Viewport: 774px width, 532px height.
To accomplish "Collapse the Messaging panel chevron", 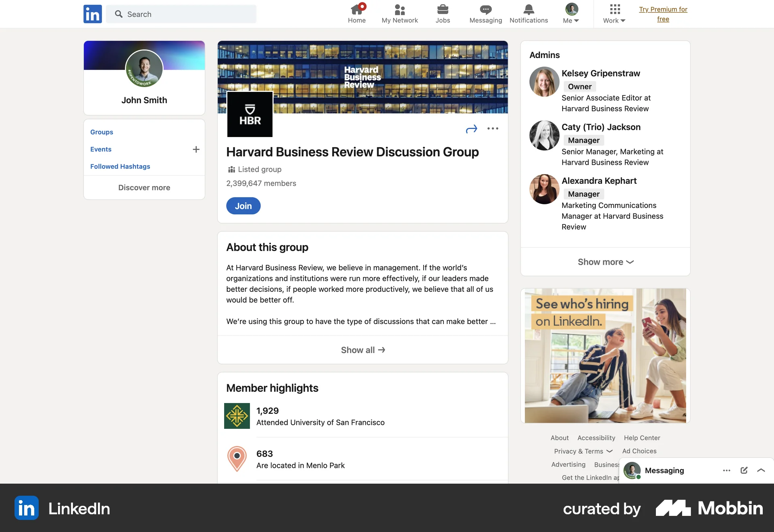I will pos(761,470).
